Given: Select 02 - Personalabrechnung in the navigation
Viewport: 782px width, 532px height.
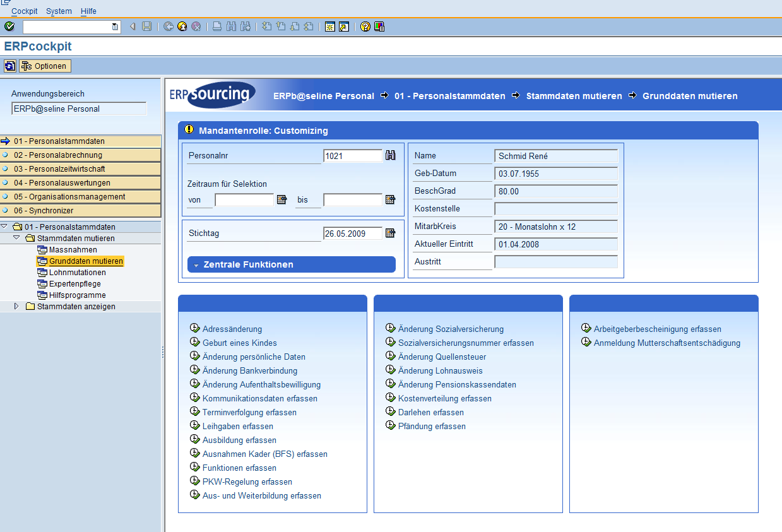Looking at the screenshot, I should point(81,155).
